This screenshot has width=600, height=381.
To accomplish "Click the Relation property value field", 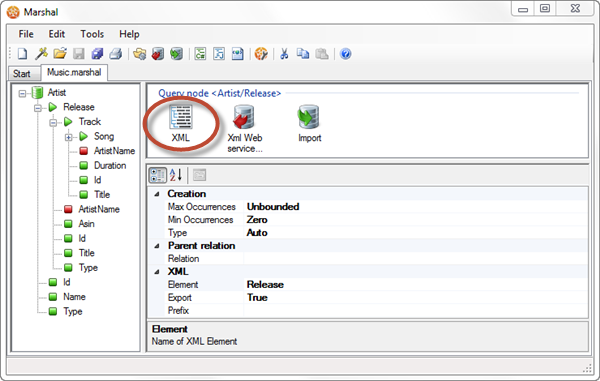I will coord(416,259).
